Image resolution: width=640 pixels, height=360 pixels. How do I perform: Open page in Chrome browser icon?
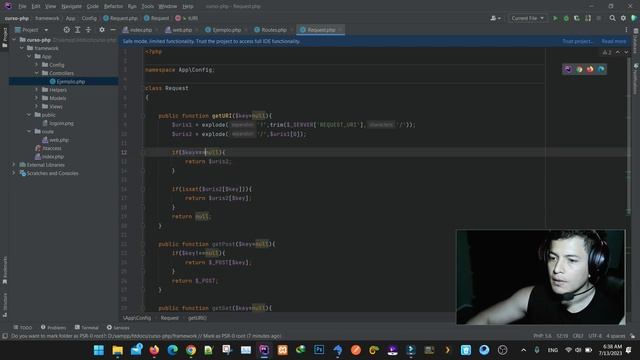click(x=579, y=69)
